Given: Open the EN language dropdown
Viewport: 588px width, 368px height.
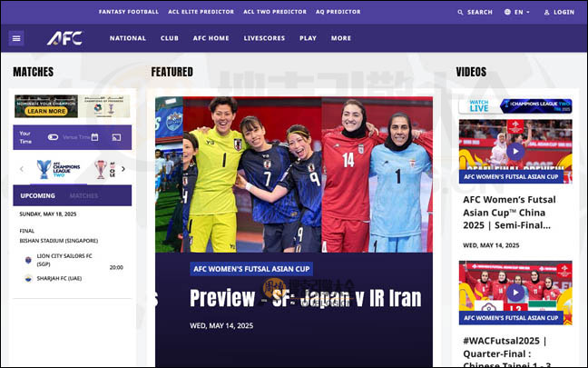Looking at the screenshot, I should [522, 12].
